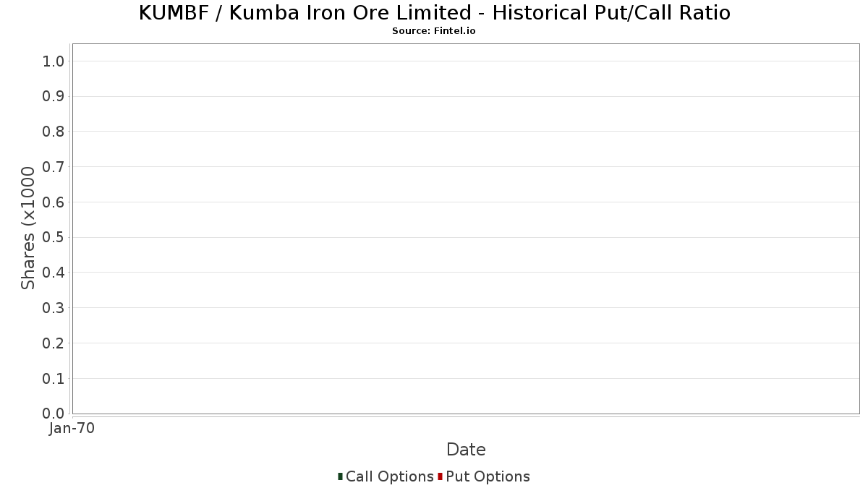Click the 0.8 y-axis tick label
Image resolution: width=868 pixels, height=488 pixels.
[54, 132]
